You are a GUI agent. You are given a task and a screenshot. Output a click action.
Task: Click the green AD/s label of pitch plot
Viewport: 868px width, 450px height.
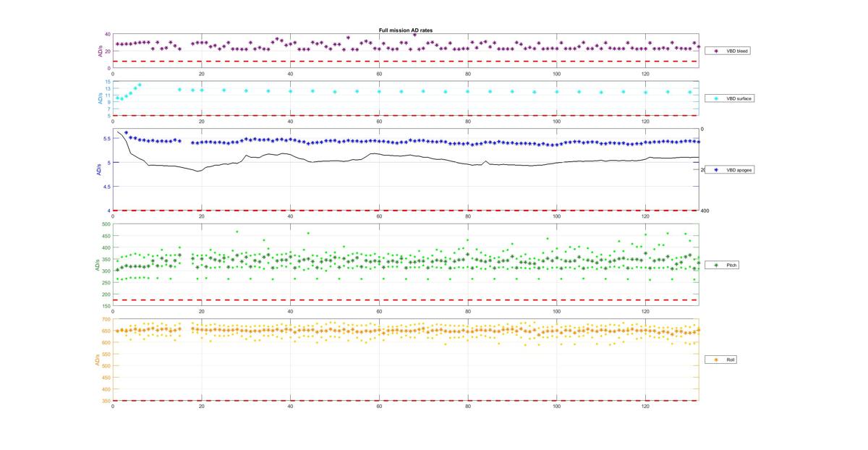click(x=97, y=266)
